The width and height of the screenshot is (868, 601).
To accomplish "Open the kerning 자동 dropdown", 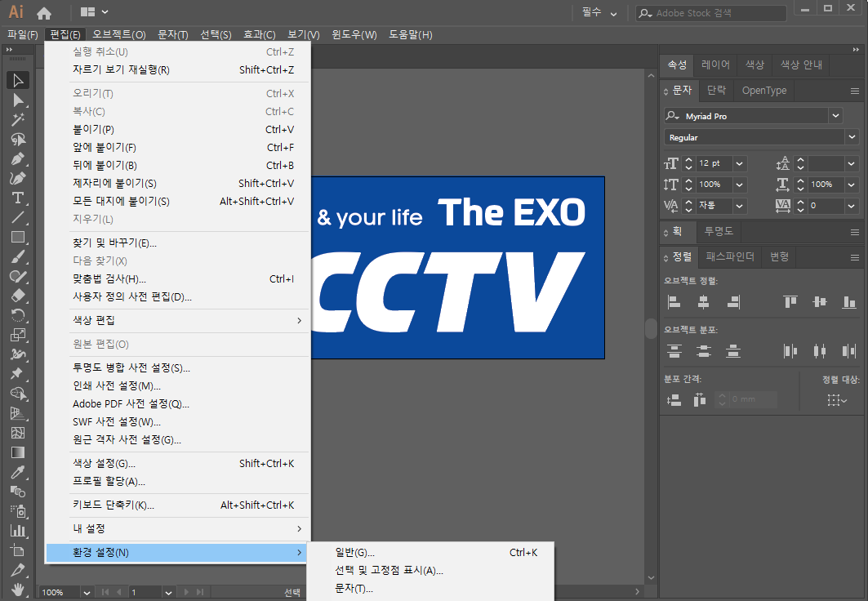I will click(x=739, y=206).
